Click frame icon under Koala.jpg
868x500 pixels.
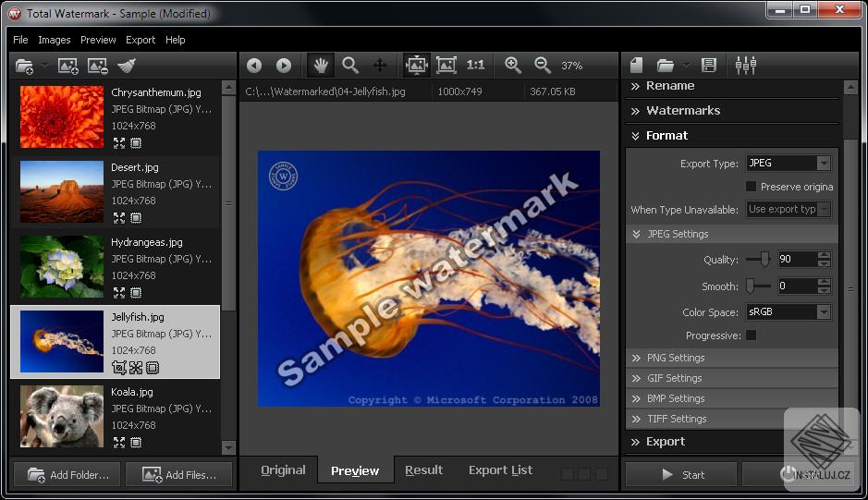pyautogui.click(x=136, y=443)
